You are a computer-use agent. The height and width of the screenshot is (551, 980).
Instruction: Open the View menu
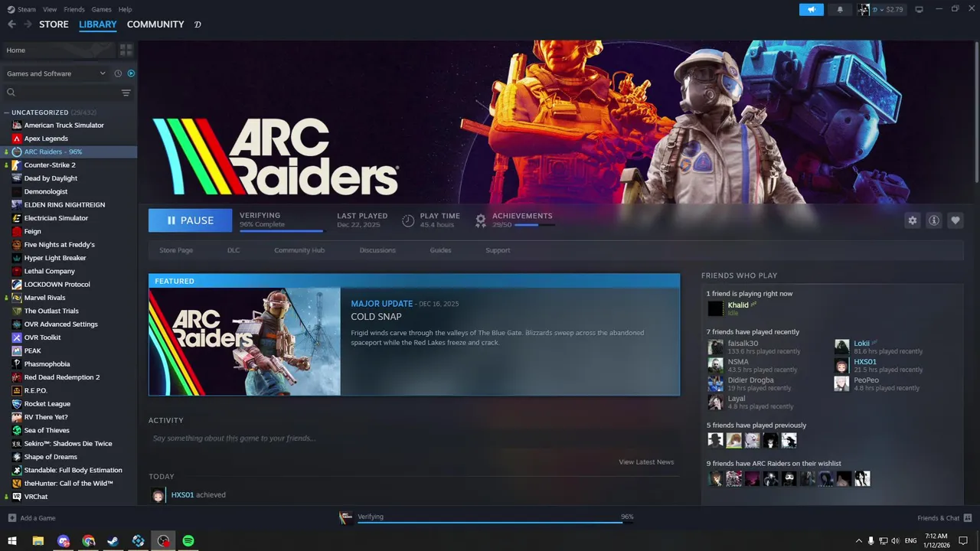(50, 9)
